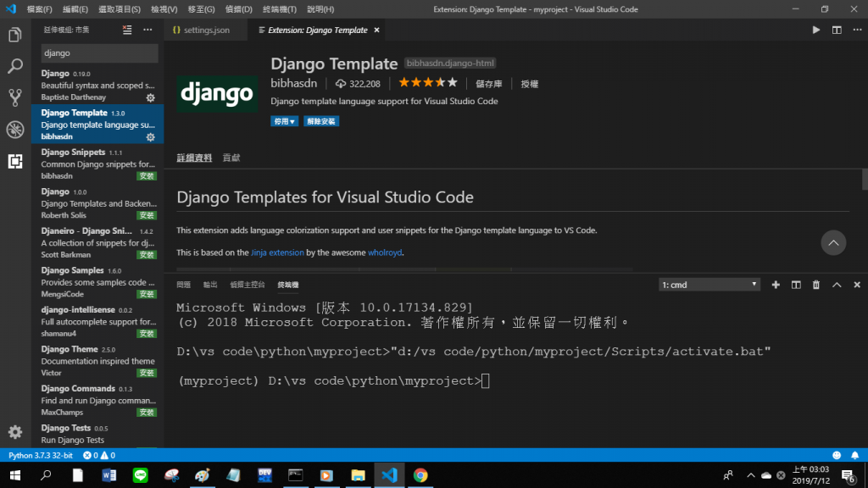868x488 pixels.
Task: Open the 偵錯(D) menu
Action: pos(238,9)
